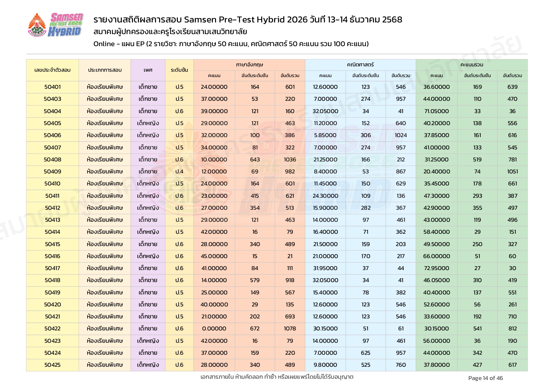Viewport: 554px width, 392px height.
Task: Click the total score 20.40000 cell
Action: pos(437,172)
